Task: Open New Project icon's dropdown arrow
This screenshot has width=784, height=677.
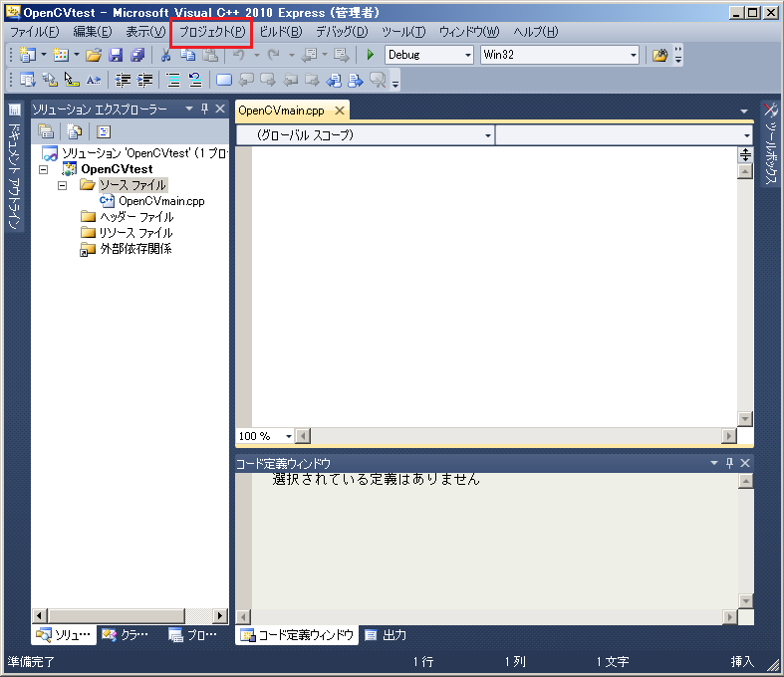Action: point(44,55)
